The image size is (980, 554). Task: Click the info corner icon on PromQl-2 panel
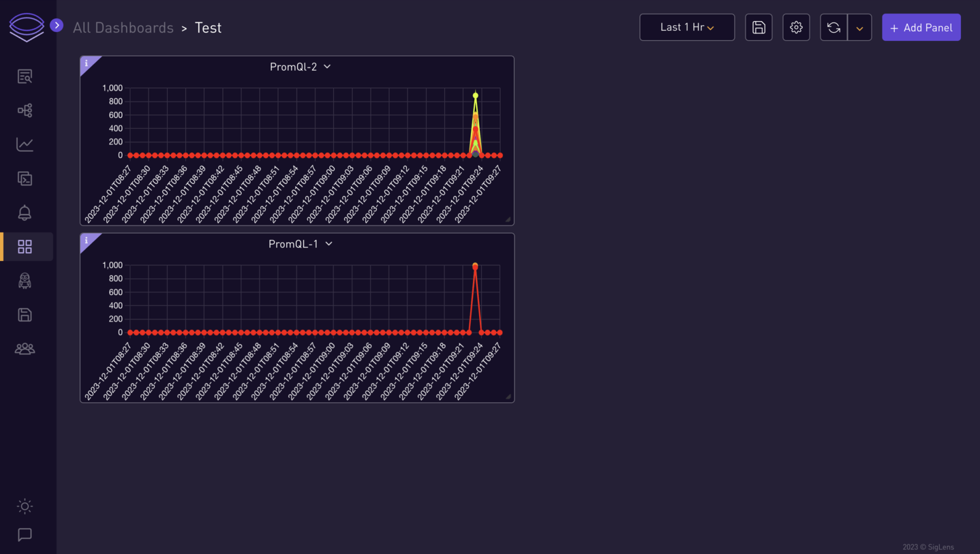[87, 63]
